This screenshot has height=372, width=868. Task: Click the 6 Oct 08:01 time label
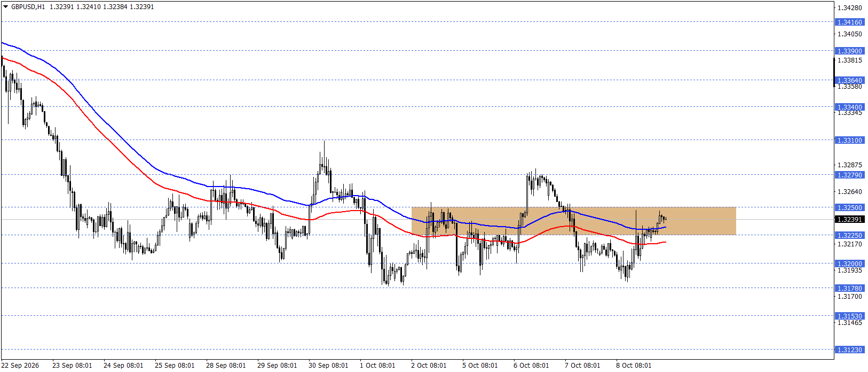click(x=531, y=366)
